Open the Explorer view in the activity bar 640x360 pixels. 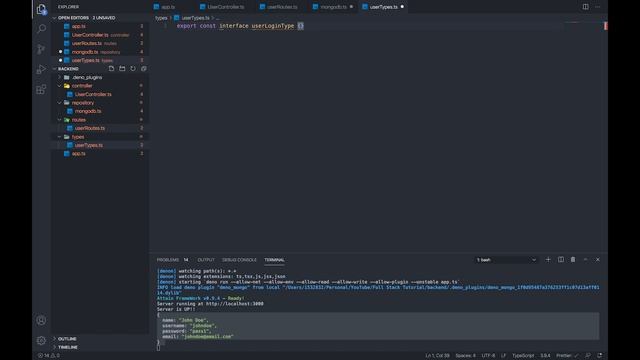(41, 9)
